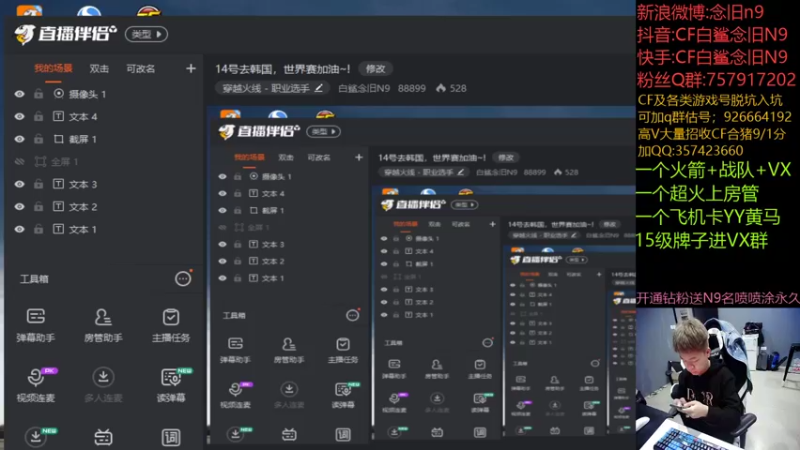Hide the 摄像头 1 source

click(19, 94)
